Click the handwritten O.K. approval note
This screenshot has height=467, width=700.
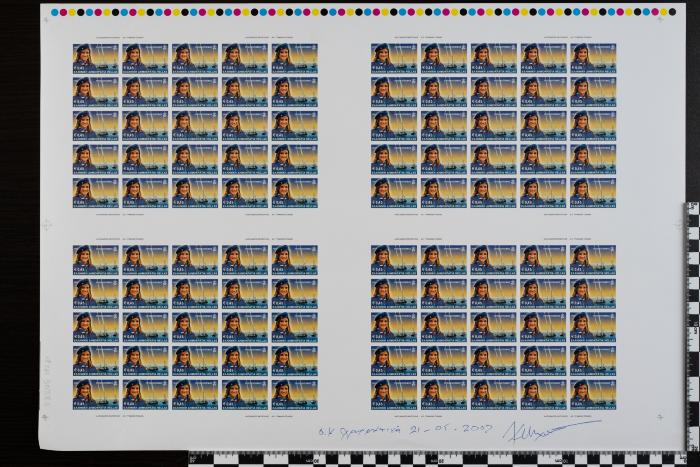click(358, 431)
